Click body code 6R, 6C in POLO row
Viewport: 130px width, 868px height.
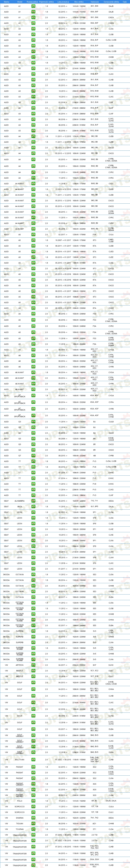[x=95, y=801]
